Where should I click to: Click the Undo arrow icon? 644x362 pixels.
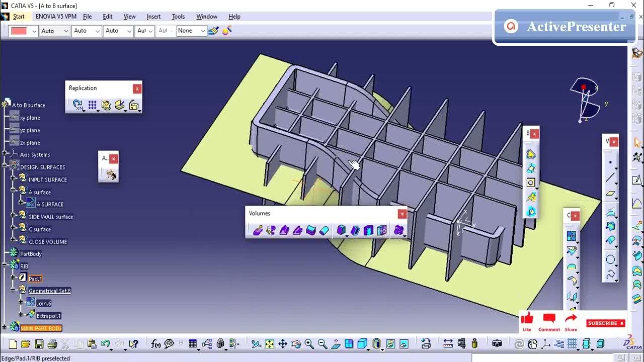tap(105, 344)
